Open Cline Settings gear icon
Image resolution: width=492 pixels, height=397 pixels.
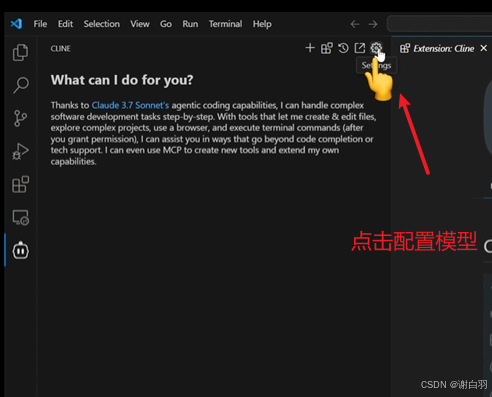[x=376, y=48]
